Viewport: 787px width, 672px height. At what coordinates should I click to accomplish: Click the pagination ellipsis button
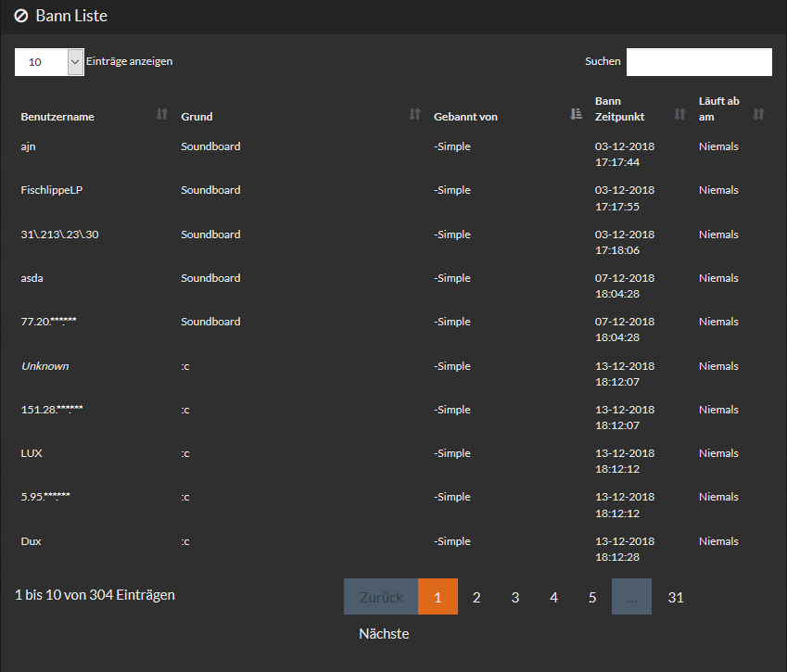coord(631,597)
